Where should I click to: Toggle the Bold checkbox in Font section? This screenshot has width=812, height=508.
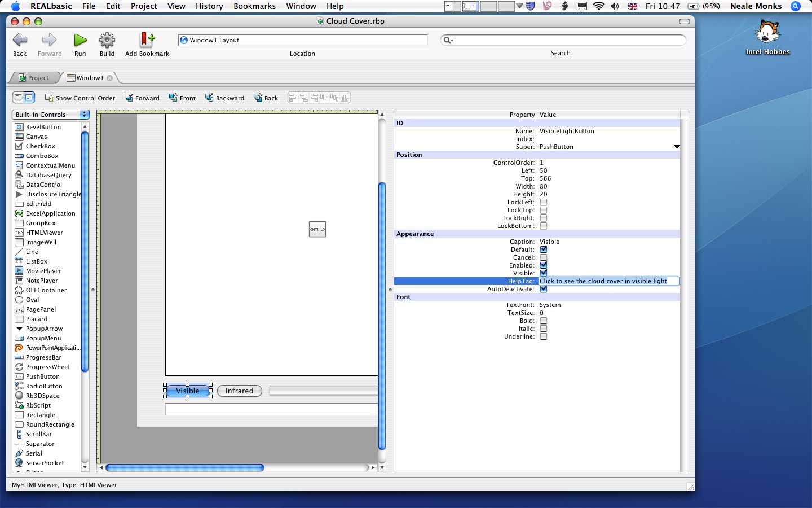(x=544, y=321)
